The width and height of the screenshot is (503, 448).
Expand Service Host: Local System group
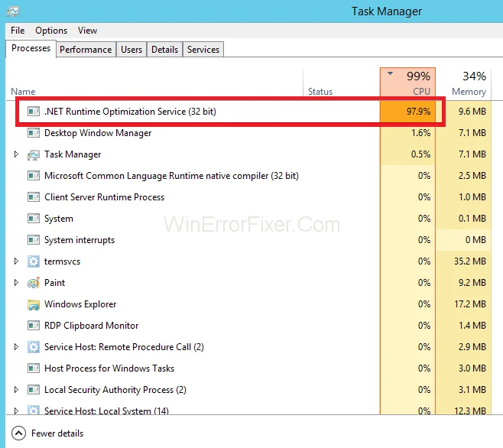click(16, 411)
